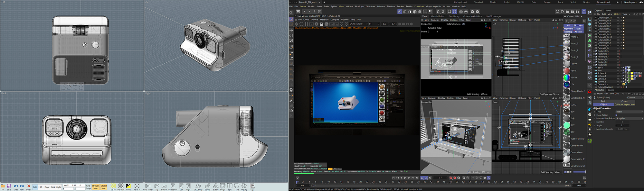Image resolution: width=644 pixels, height=191 pixels.
Task: Click frame 30 on the timeline ruler
Action: coord(393,182)
